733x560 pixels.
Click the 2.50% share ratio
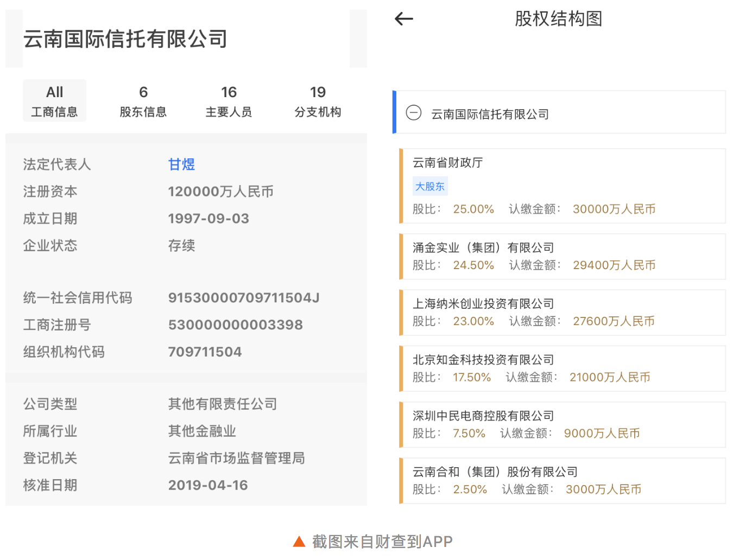(x=470, y=489)
